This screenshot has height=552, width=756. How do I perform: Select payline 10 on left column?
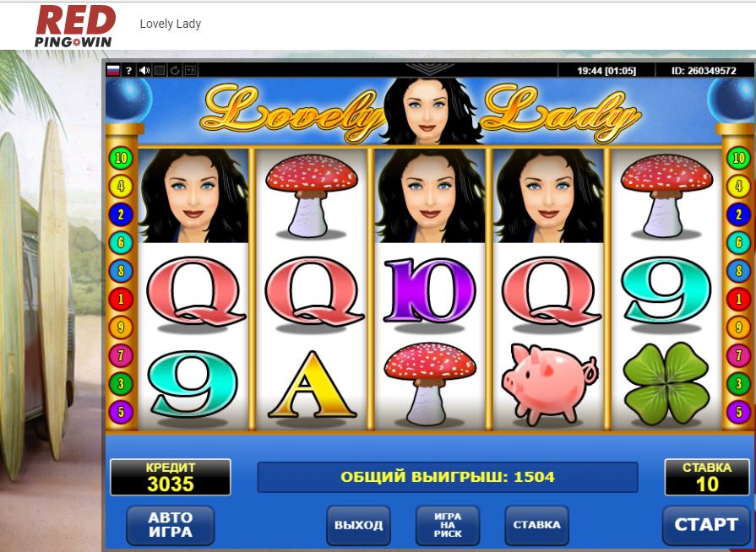pyautogui.click(x=121, y=158)
